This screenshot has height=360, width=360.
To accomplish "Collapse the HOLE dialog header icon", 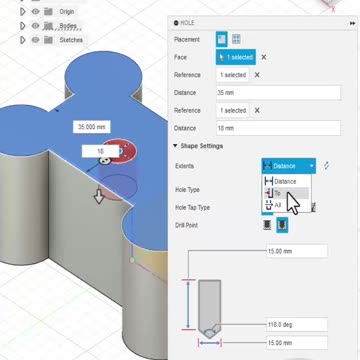I will tap(176, 23).
